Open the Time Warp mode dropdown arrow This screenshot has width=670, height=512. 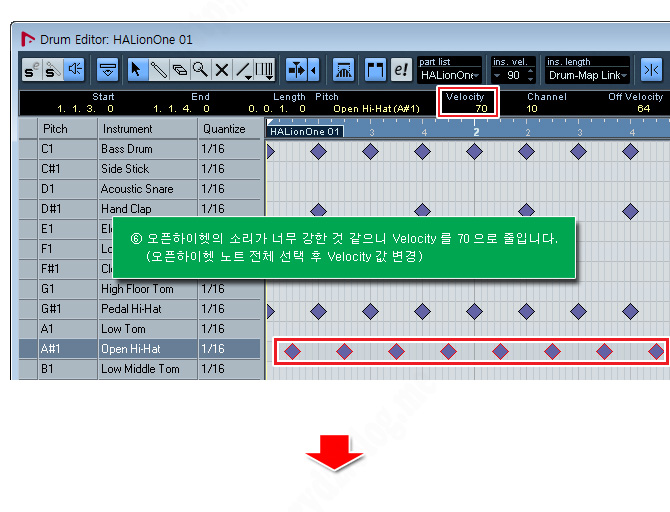pos(270,78)
